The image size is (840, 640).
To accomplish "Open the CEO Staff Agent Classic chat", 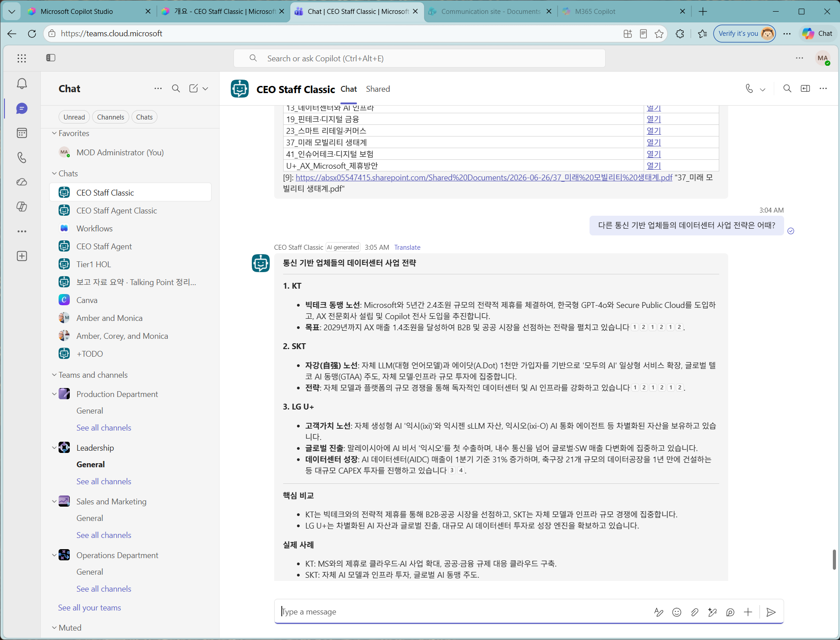I will 130,210.
